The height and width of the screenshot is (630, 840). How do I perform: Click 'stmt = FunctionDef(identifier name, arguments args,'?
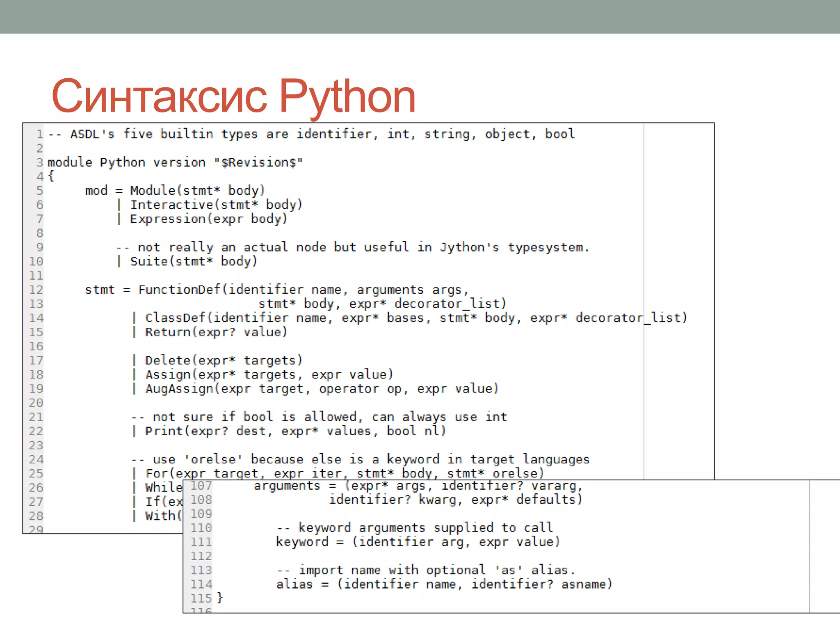tap(277, 290)
